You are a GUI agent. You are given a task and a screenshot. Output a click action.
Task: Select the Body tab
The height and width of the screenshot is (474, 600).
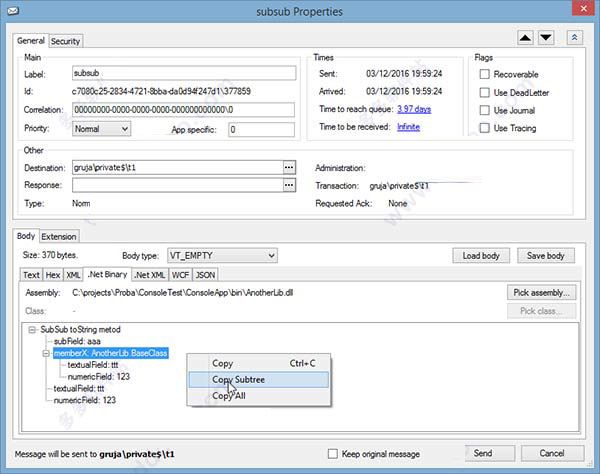26,236
